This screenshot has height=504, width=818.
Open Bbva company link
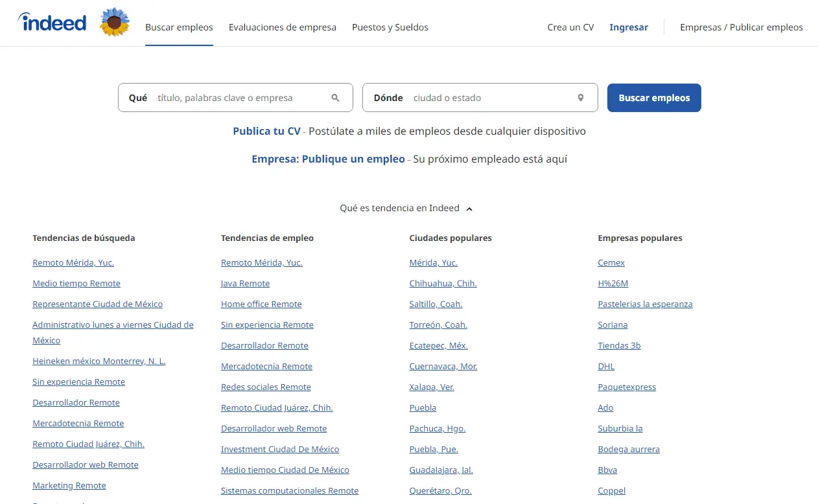[607, 470]
